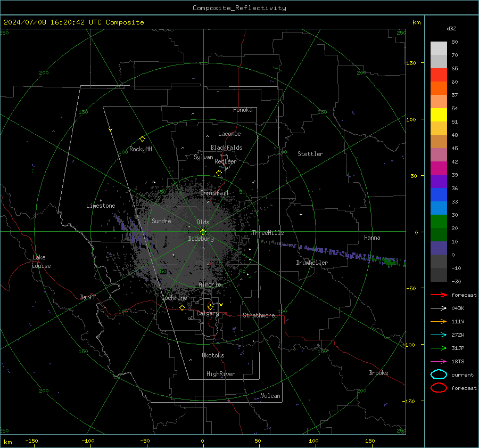
Task: Select the purple 36-39 dBZ swatch
Action: pyautogui.click(x=439, y=182)
